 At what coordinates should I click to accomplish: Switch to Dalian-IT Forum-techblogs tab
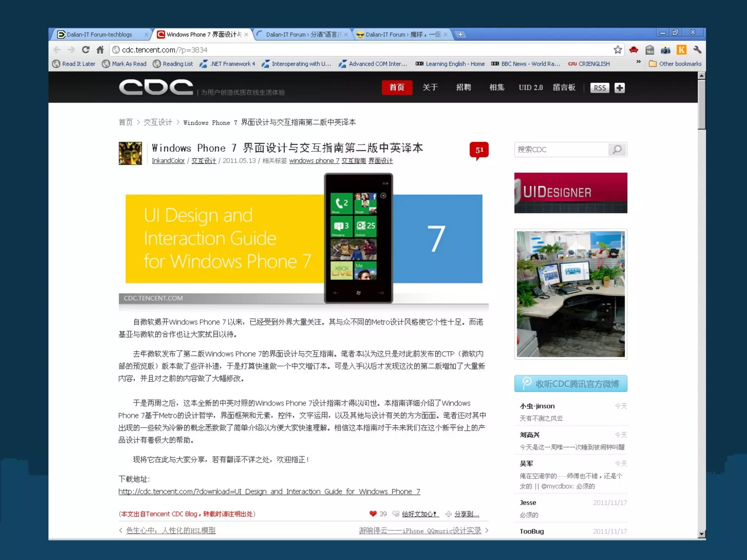pos(99,35)
